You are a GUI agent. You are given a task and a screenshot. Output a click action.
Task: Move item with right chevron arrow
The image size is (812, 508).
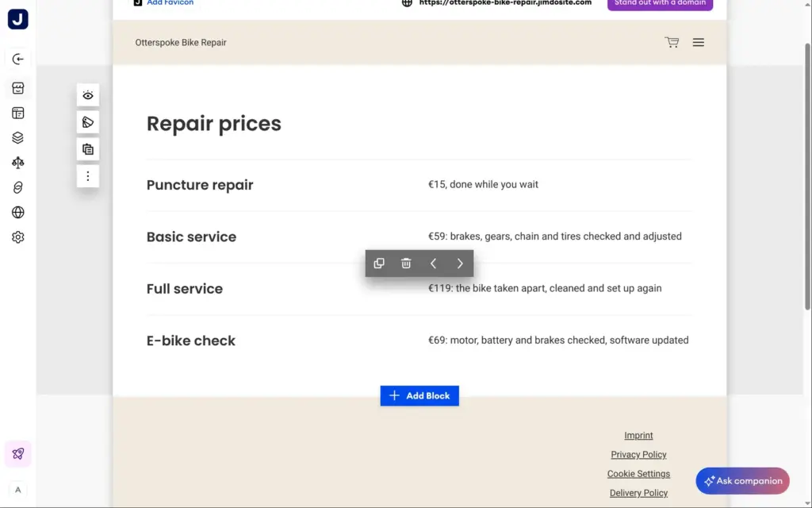point(460,264)
